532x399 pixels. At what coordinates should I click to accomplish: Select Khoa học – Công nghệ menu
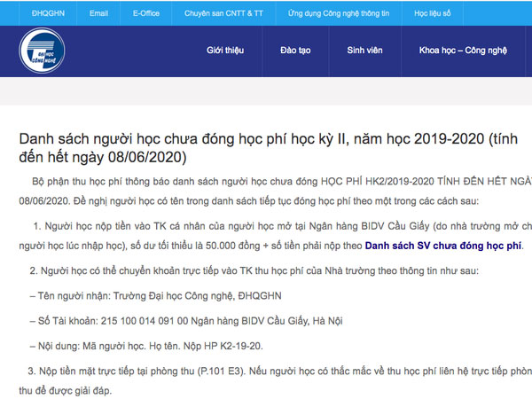pyautogui.click(x=463, y=51)
